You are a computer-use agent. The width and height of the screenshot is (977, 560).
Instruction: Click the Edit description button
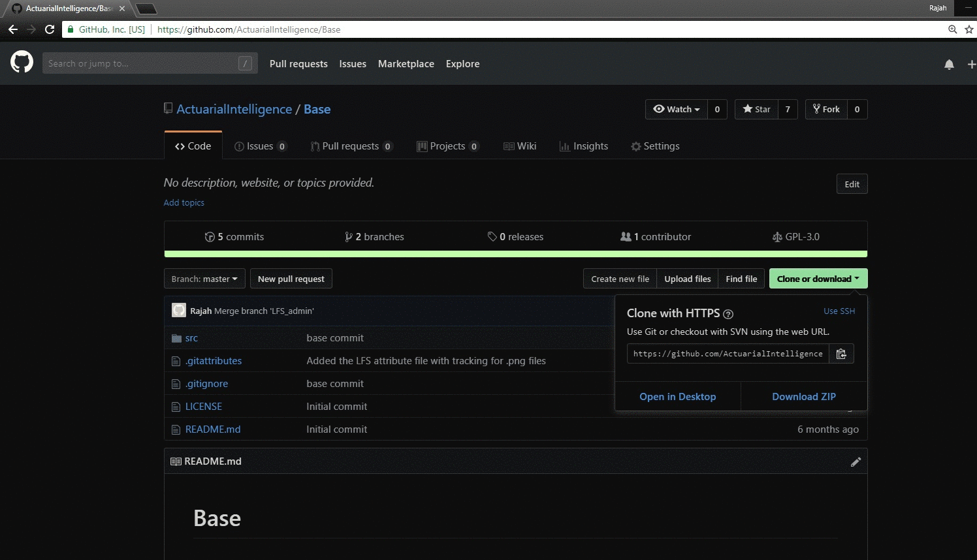point(852,184)
